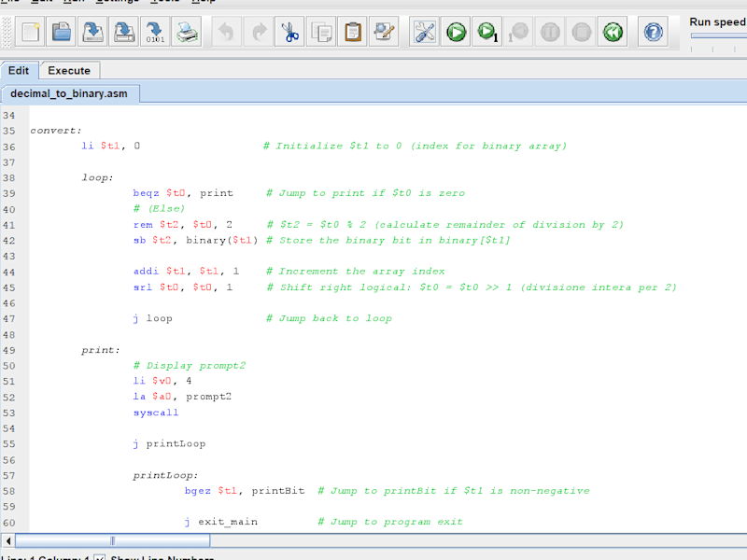This screenshot has height=560, width=747.
Task: Click the 'syscall' instruction on line 53
Action: [156, 413]
